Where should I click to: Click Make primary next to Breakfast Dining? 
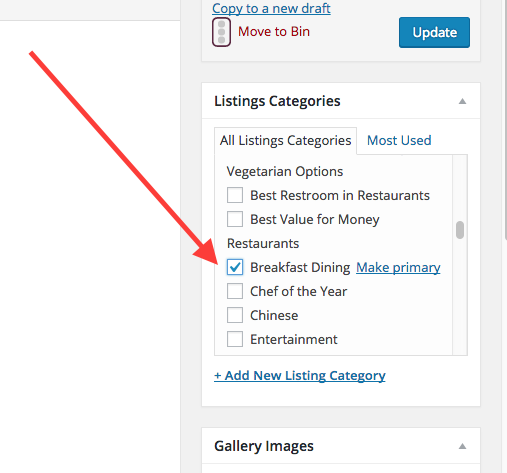(398, 267)
